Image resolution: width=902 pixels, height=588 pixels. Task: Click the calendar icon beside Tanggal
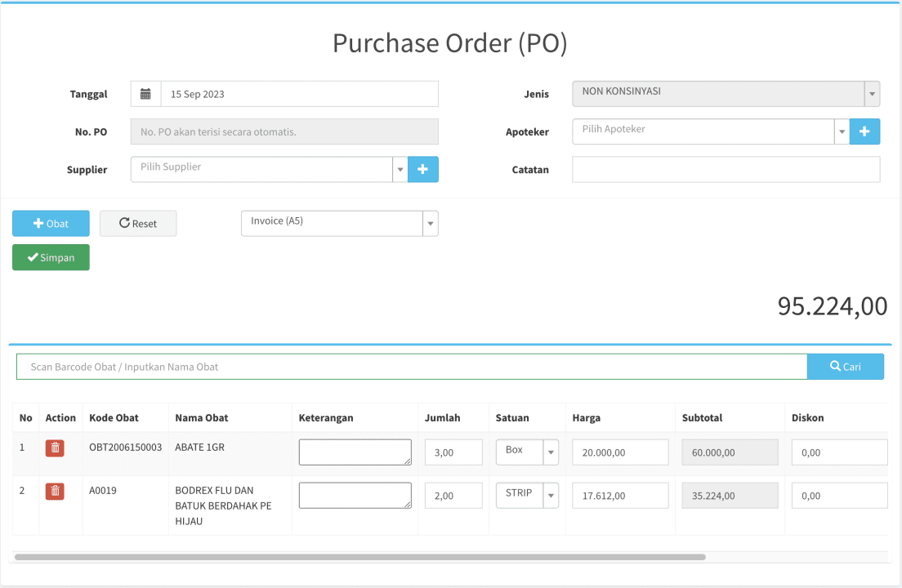[x=145, y=94]
